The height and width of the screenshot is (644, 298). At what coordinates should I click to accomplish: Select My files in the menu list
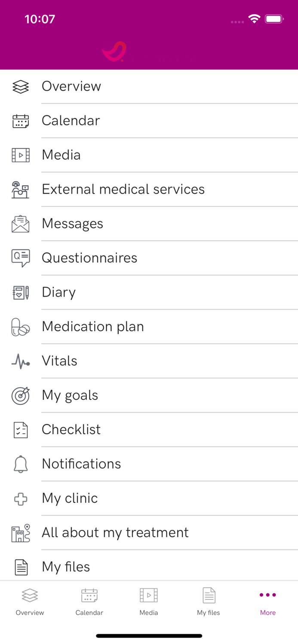[66, 567]
